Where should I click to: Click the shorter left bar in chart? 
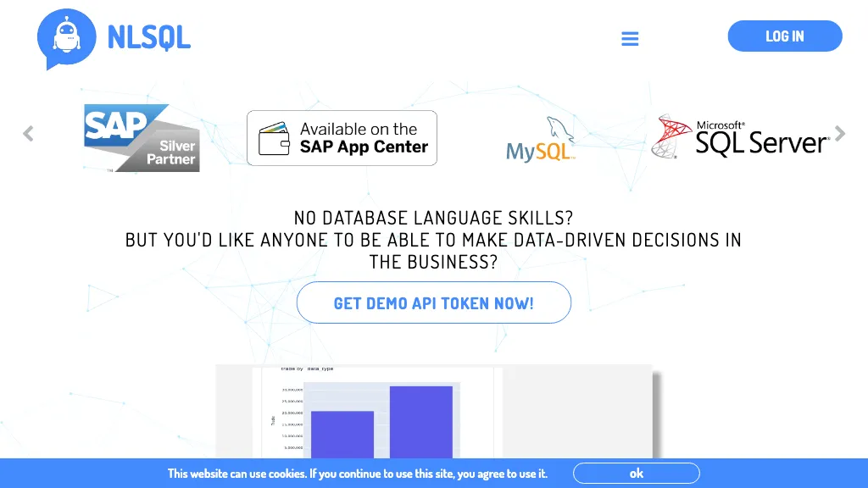click(x=342, y=435)
